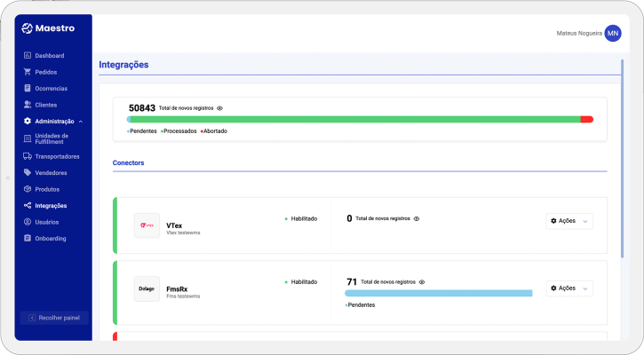644x355 pixels.
Task: Click the Pedidos shopping cart icon
Action: [28, 72]
